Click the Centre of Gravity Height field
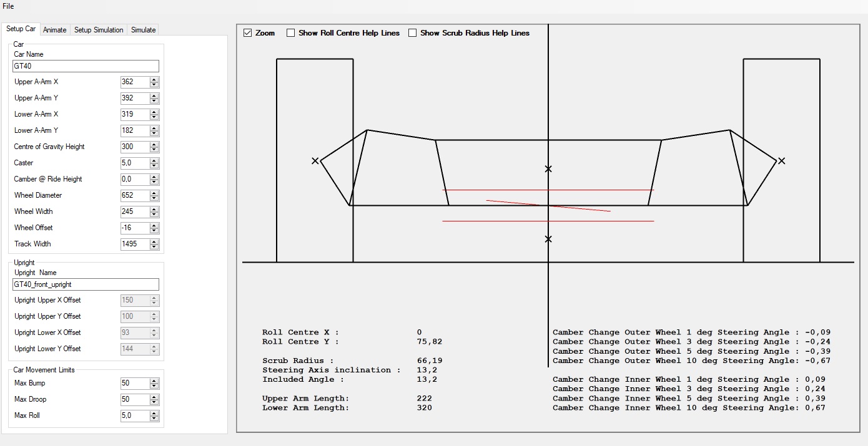The image size is (868, 446). pyautogui.click(x=135, y=147)
